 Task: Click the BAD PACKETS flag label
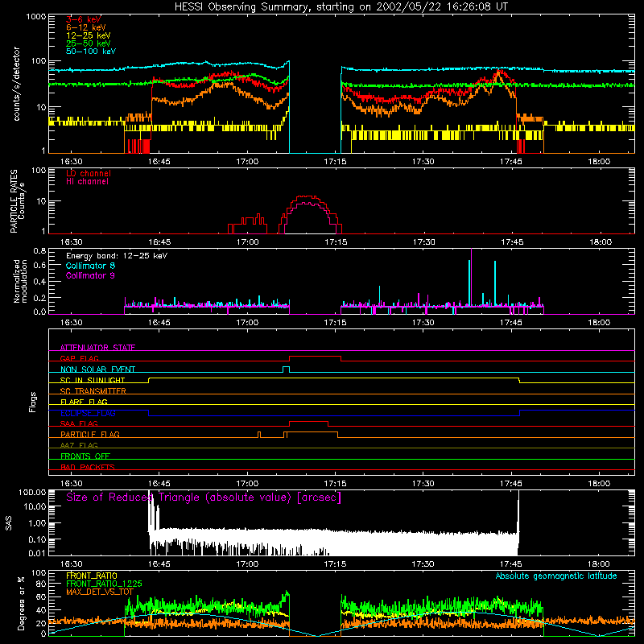(88, 467)
